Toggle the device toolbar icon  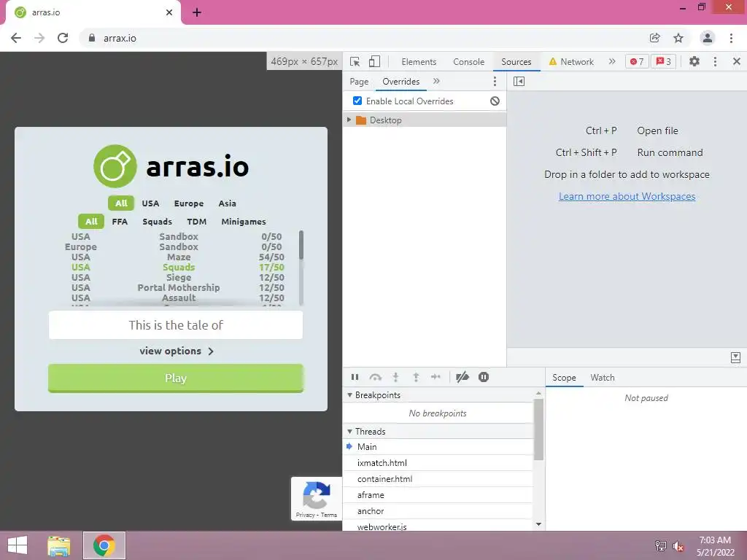pyautogui.click(x=374, y=61)
